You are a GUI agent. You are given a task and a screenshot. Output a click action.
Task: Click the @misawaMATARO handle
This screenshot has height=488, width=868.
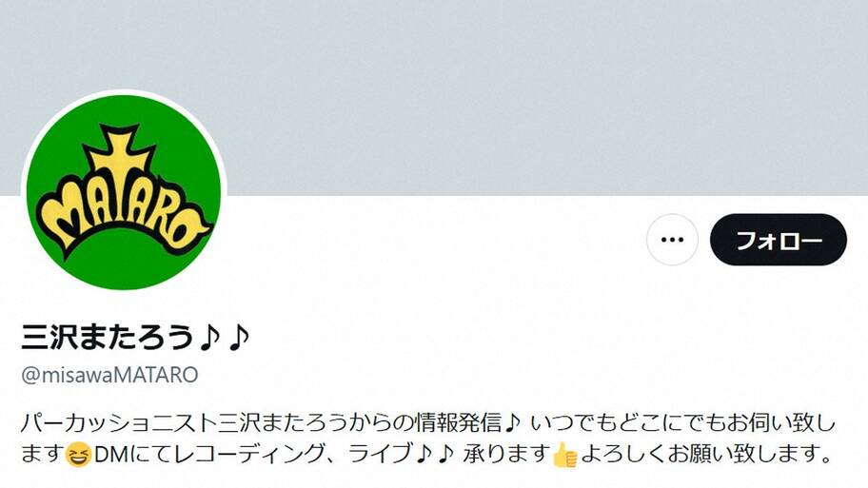[x=109, y=375]
